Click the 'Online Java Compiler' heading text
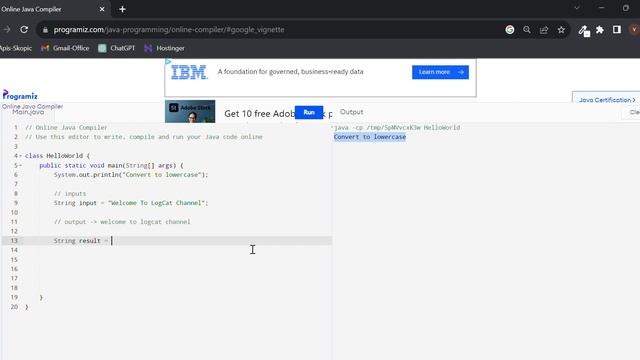Image resolution: width=640 pixels, height=360 pixels. (32, 106)
